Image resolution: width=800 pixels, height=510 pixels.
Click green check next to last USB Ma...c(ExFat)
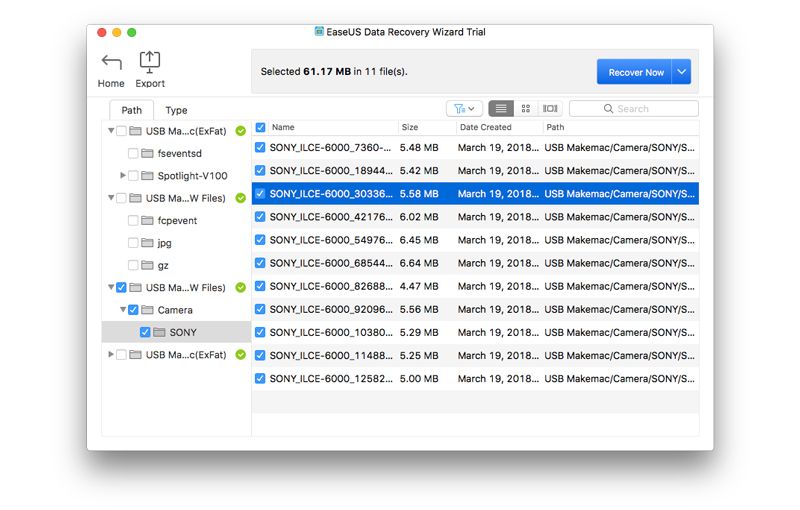tap(241, 354)
